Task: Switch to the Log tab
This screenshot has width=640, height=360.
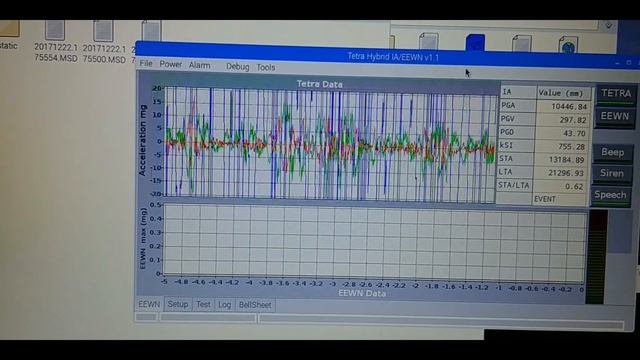Action: (x=224, y=305)
